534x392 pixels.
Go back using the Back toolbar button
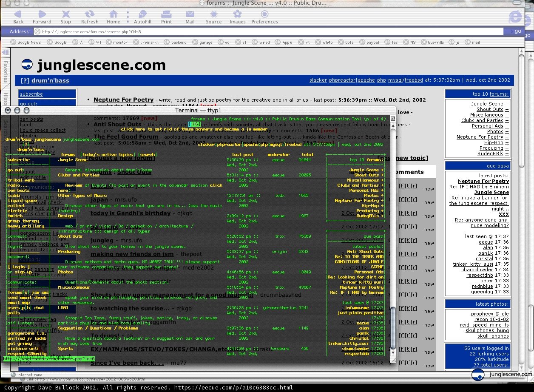tap(18, 16)
